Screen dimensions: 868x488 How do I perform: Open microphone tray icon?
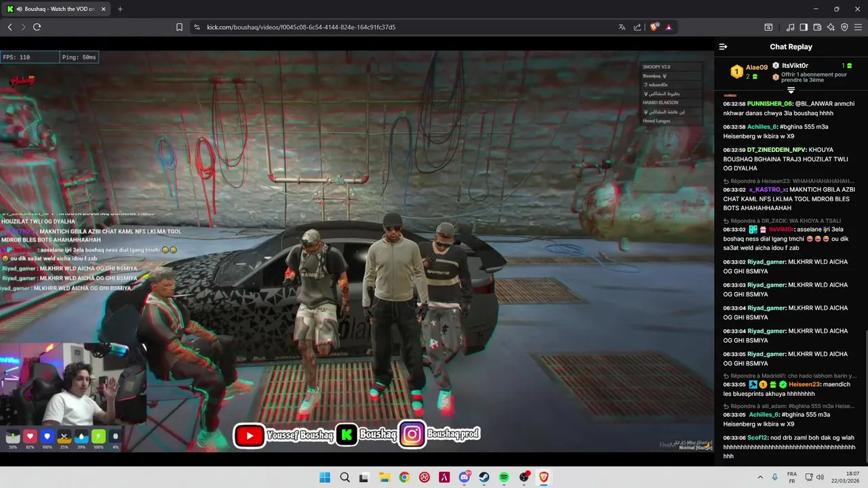coord(776,478)
